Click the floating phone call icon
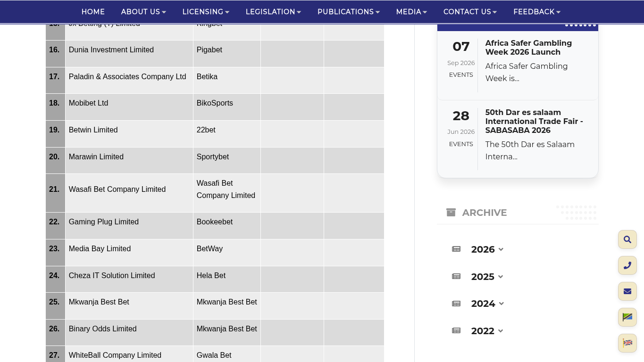 point(627,265)
